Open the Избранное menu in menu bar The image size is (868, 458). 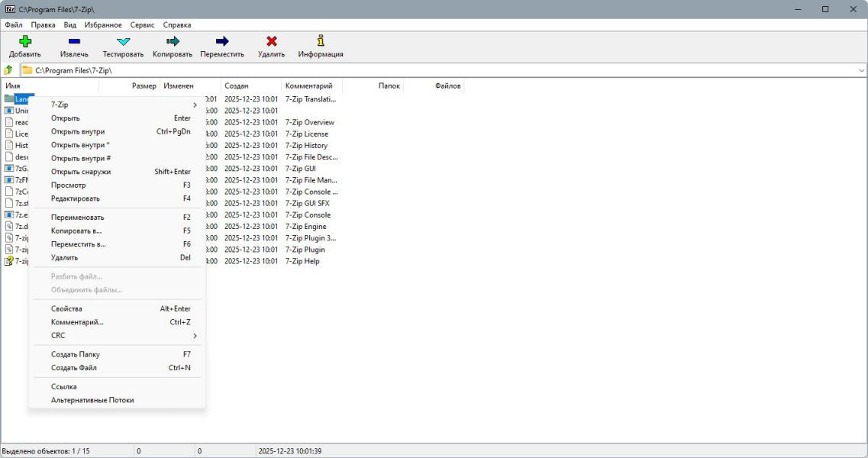103,25
